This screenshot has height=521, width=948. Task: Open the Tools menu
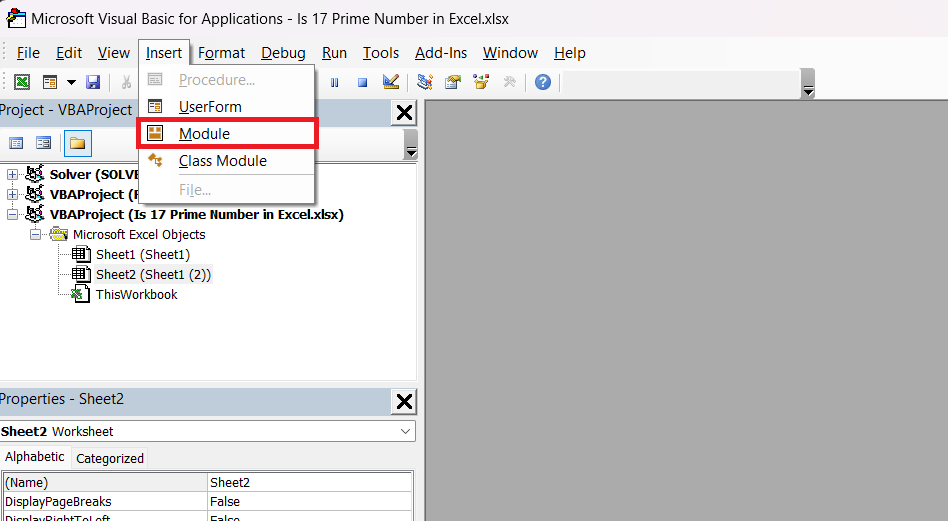381,53
